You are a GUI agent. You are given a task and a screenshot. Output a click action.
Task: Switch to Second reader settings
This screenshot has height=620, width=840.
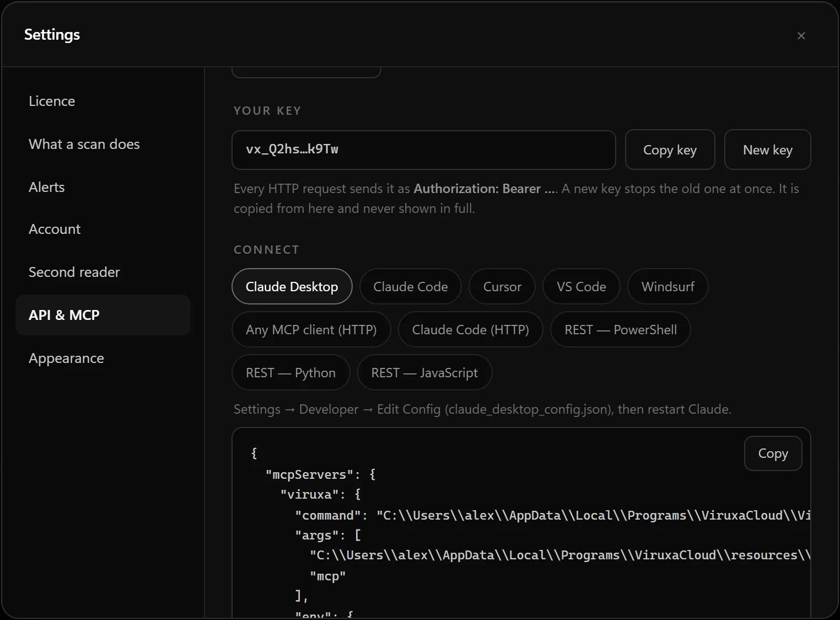pos(103,272)
